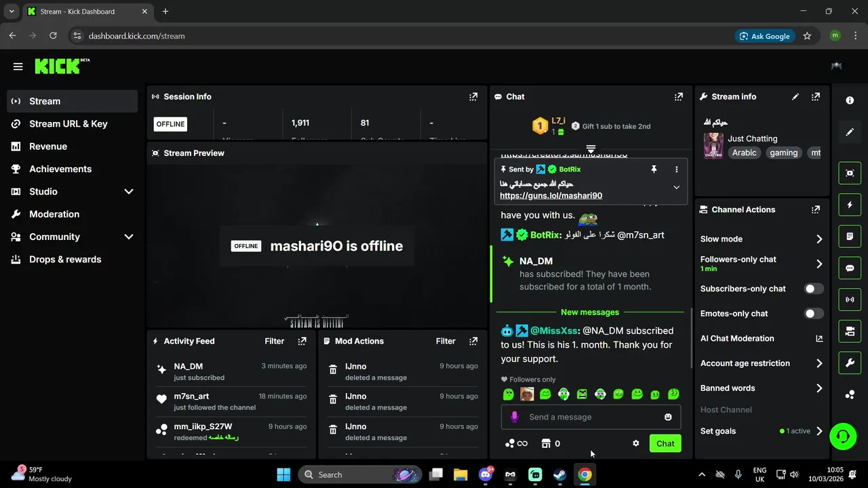Pop out the Session Info panel
Screen dimensions: 868x488
click(x=473, y=97)
